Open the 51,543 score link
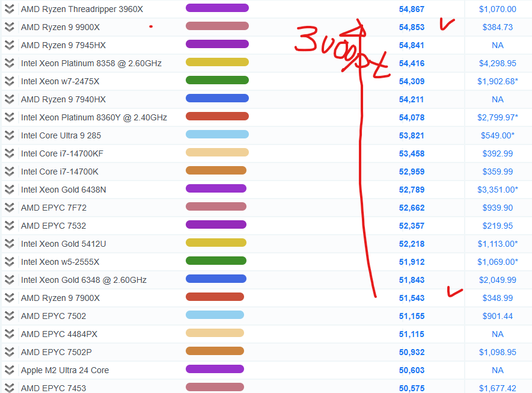532x393 pixels. click(412, 298)
